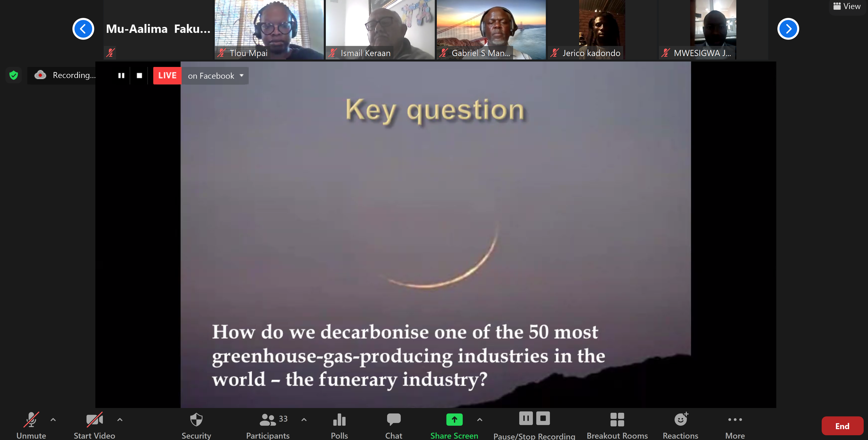Open the View layout menu

coord(847,6)
